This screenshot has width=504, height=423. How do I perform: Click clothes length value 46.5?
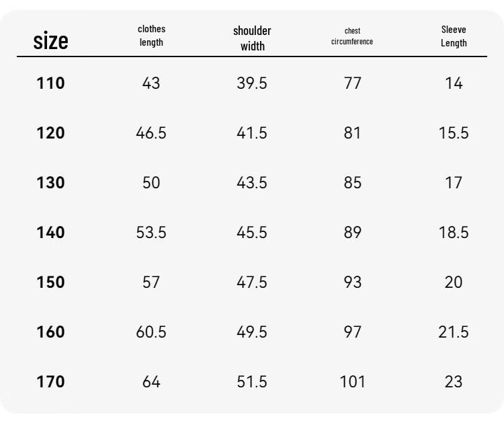click(x=151, y=133)
